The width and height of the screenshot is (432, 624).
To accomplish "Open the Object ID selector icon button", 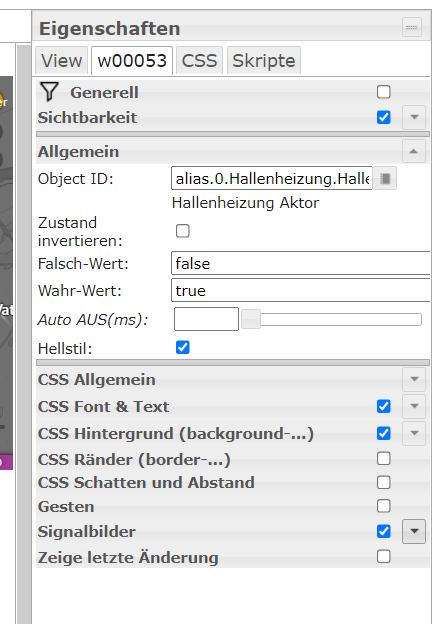I will (385, 179).
